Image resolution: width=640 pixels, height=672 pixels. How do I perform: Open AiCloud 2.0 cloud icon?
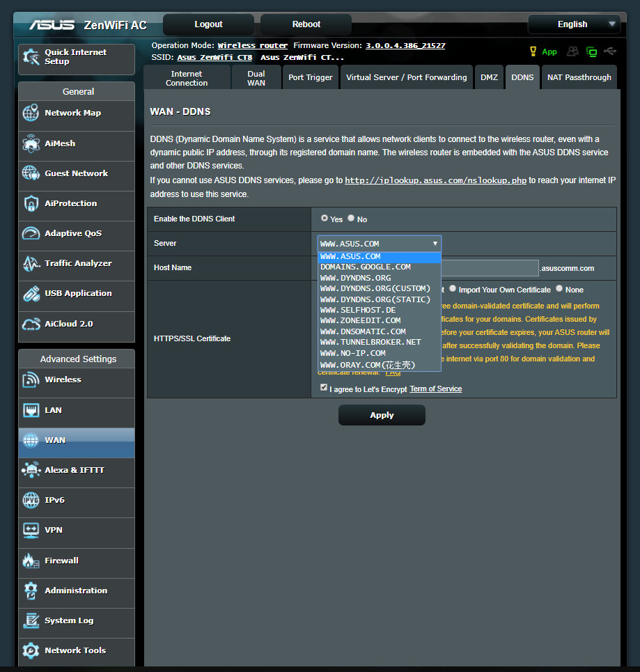[31, 325]
